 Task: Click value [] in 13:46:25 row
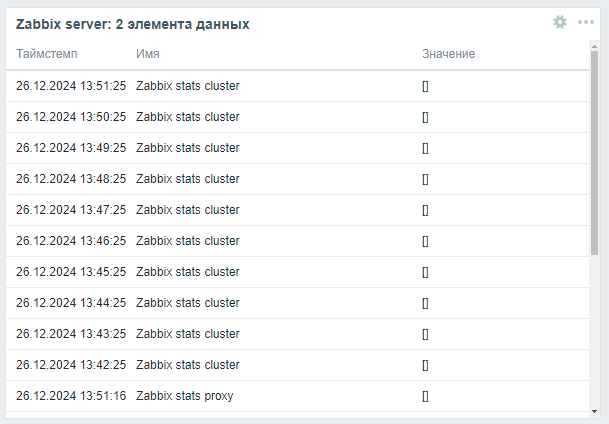pos(425,241)
